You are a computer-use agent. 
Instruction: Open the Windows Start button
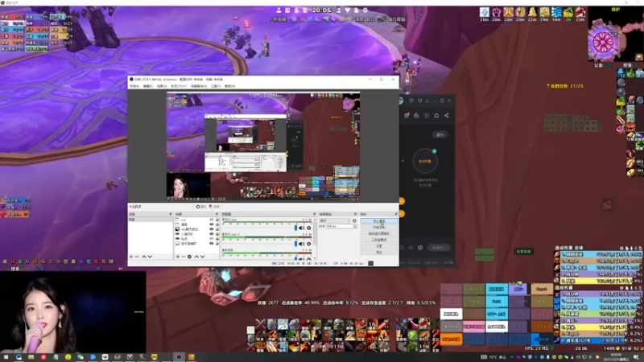point(6,357)
